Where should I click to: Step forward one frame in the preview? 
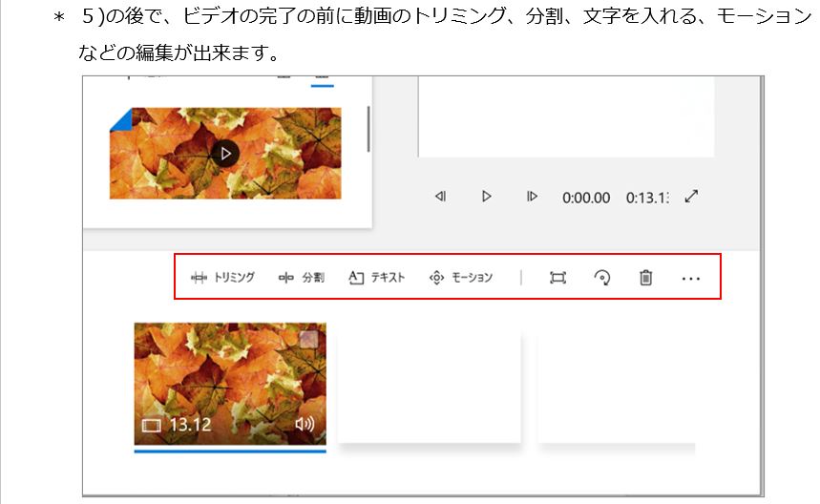(x=532, y=197)
